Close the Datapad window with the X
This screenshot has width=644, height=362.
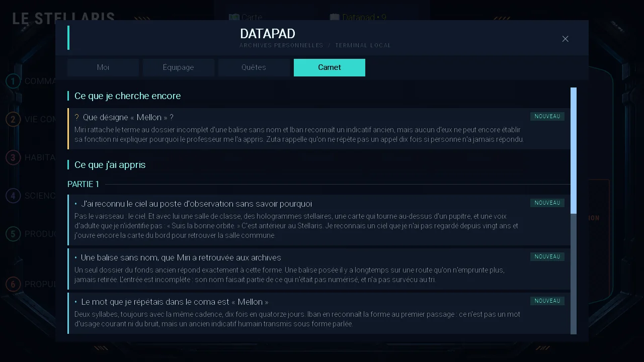click(566, 39)
